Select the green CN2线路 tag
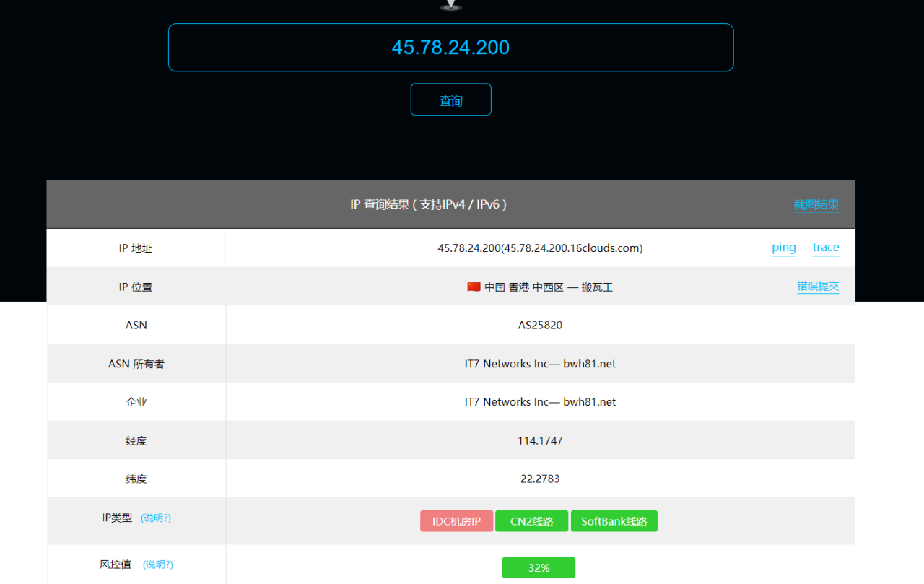The image size is (924, 584). click(531, 521)
